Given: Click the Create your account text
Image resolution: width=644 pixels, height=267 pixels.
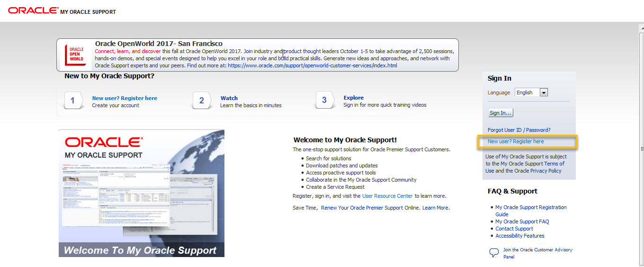Looking at the screenshot, I should coord(116,105).
